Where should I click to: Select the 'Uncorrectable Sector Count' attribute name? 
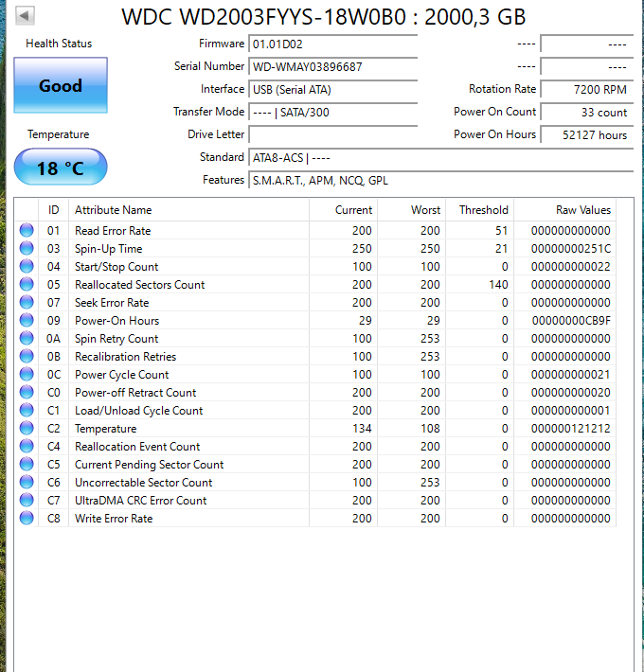[x=144, y=483]
